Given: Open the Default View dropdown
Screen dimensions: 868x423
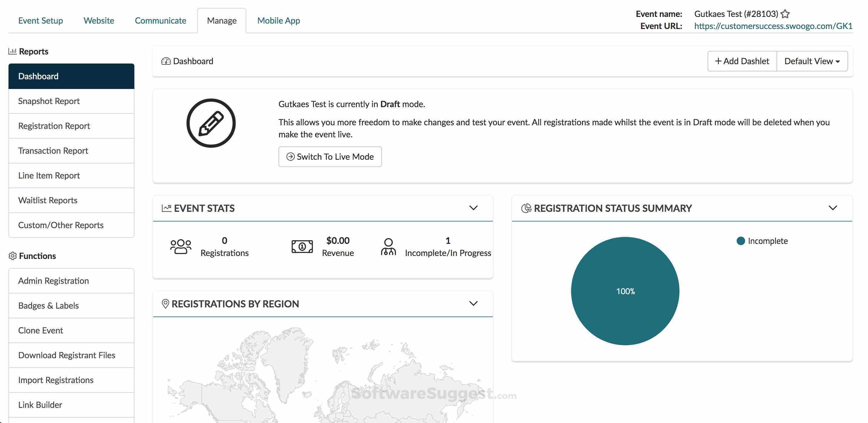Looking at the screenshot, I should tap(812, 61).
